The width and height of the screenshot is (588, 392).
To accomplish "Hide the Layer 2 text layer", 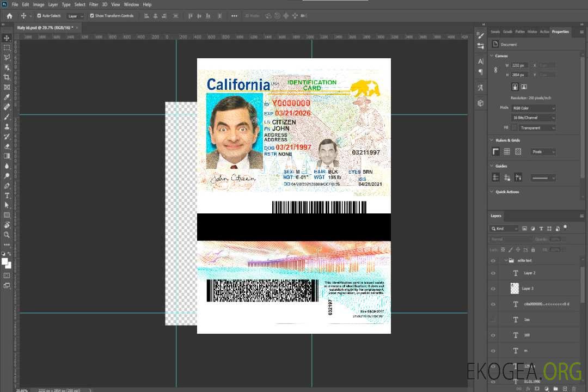I will (493, 273).
